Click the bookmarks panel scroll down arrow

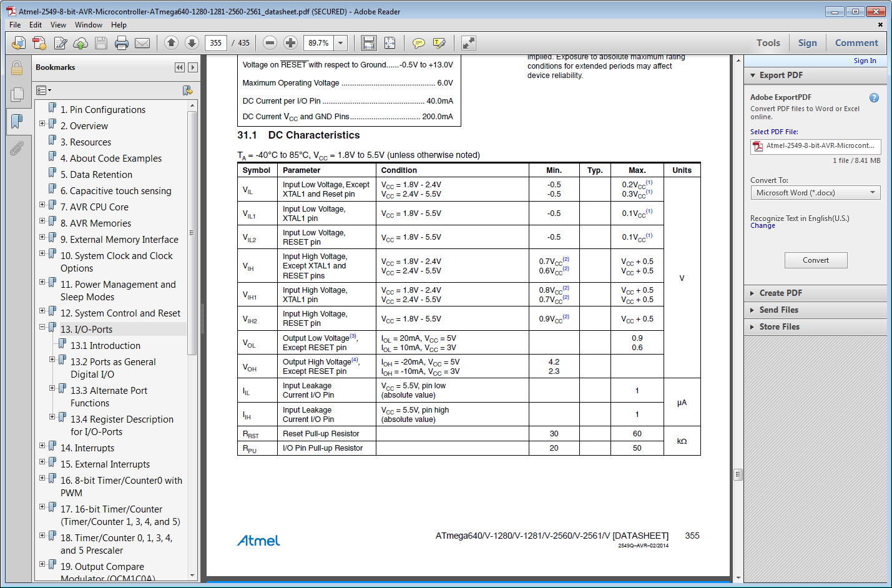[192, 576]
